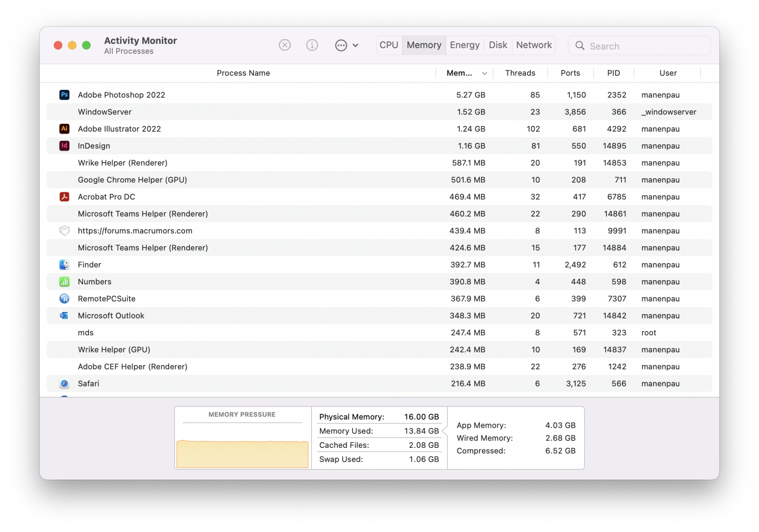Open the process info inspector button
This screenshot has width=759, height=532.
tap(312, 46)
